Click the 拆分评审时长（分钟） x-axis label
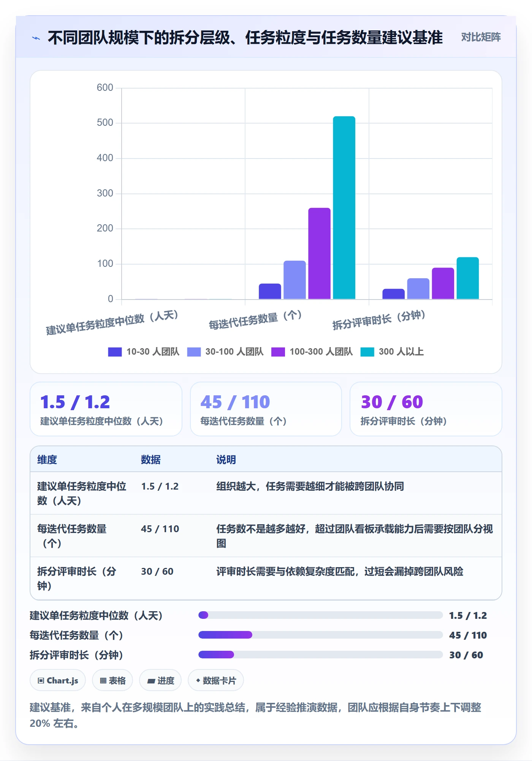Image resolution: width=532 pixels, height=761 pixels. [x=379, y=320]
